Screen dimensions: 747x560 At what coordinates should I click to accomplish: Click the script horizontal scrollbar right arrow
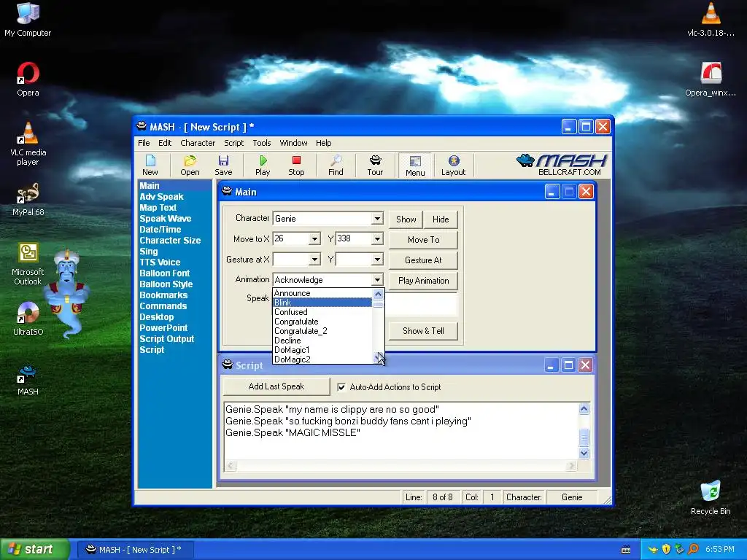pos(570,466)
